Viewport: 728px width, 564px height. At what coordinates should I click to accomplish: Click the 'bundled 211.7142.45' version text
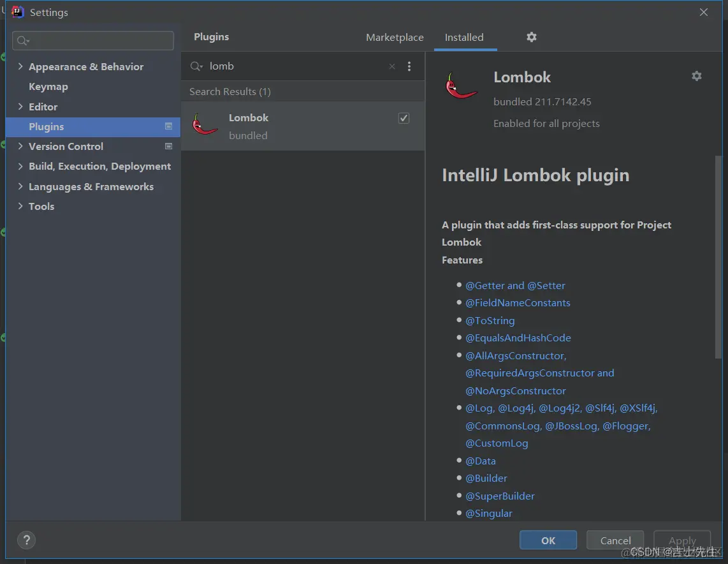pos(542,101)
